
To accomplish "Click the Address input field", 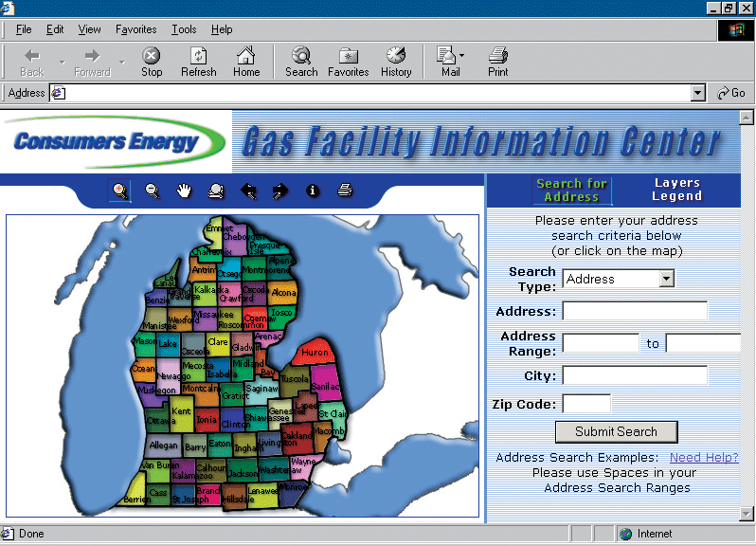I will (x=635, y=311).
